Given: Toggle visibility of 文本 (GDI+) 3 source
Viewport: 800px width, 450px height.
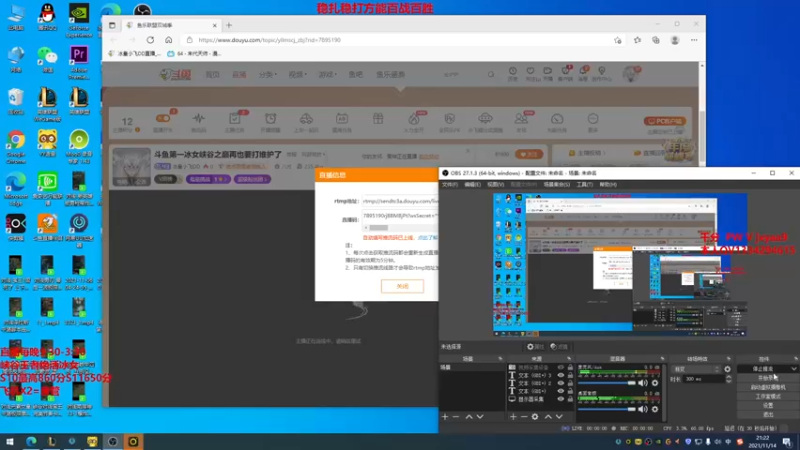Looking at the screenshot, I should tap(561, 375).
